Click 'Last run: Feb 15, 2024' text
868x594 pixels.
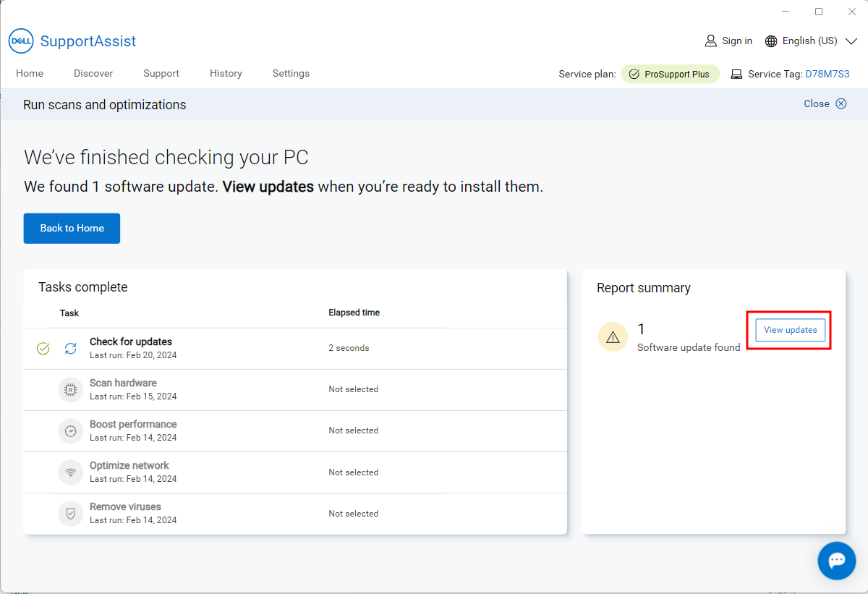[x=133, y=396]
